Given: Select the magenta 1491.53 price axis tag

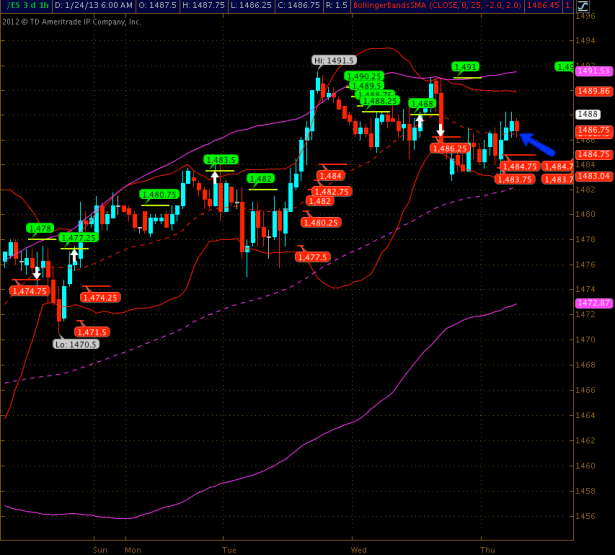Looking at the screenshot, I should click(x=594, y=71).
